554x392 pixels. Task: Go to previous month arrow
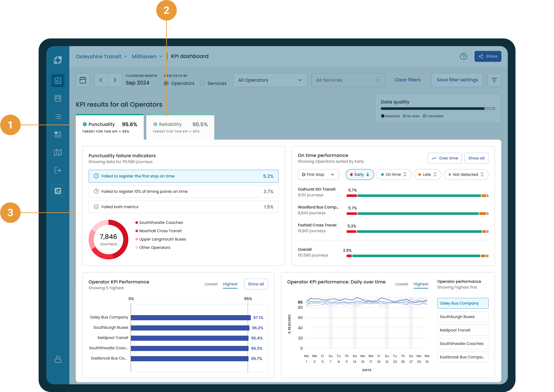tap(101, 80)
